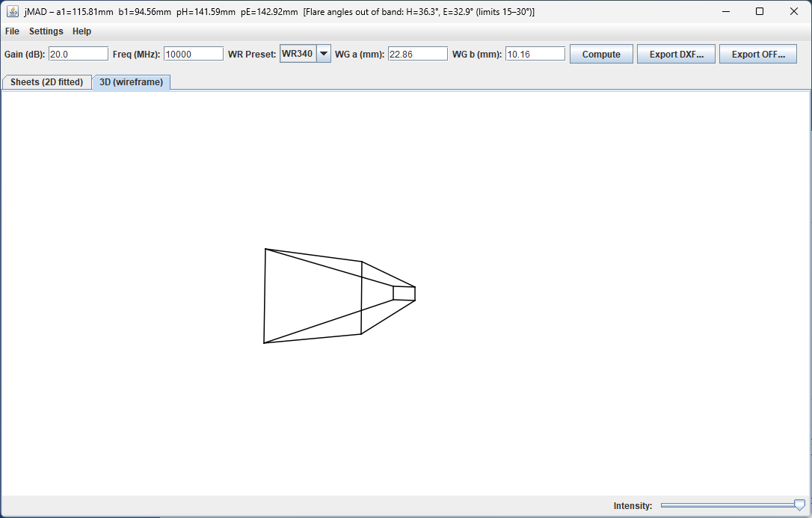Open the File menu

(x=12, y=31)
